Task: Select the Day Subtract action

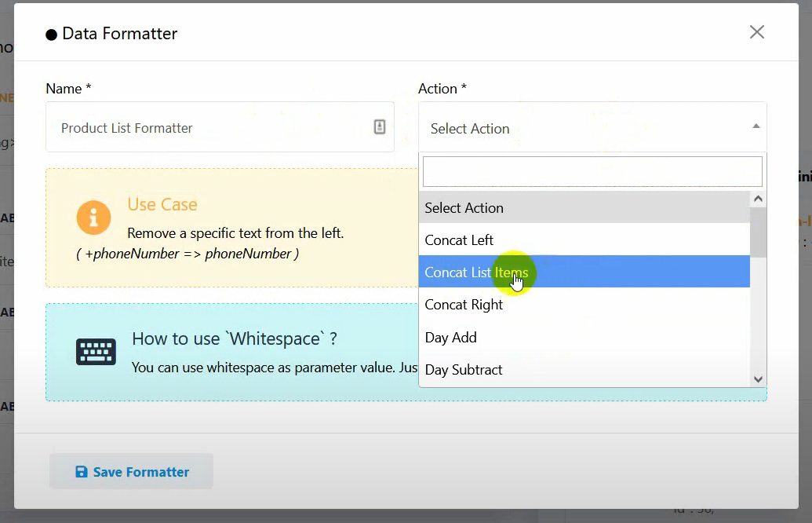Action: point(463,370)
